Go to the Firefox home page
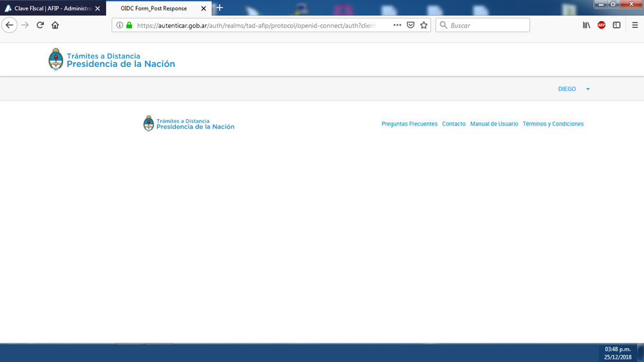This screenshot has height=362, width=644. 55,25
